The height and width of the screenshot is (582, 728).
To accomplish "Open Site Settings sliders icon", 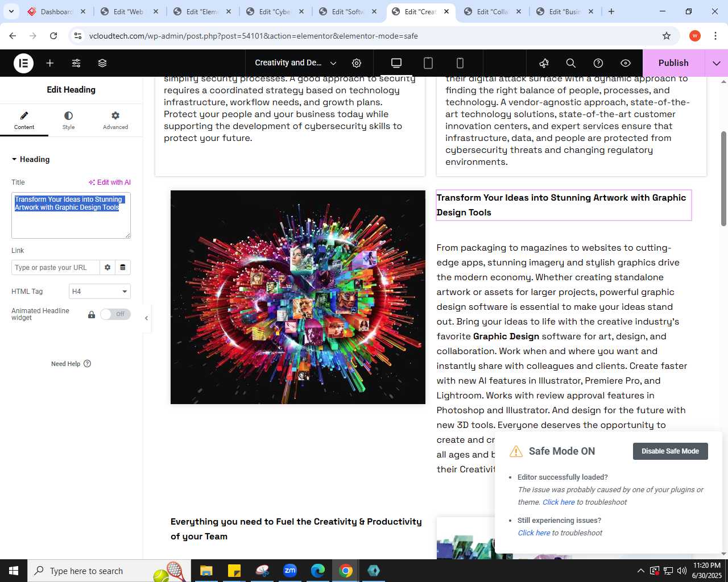I will 76,63.
